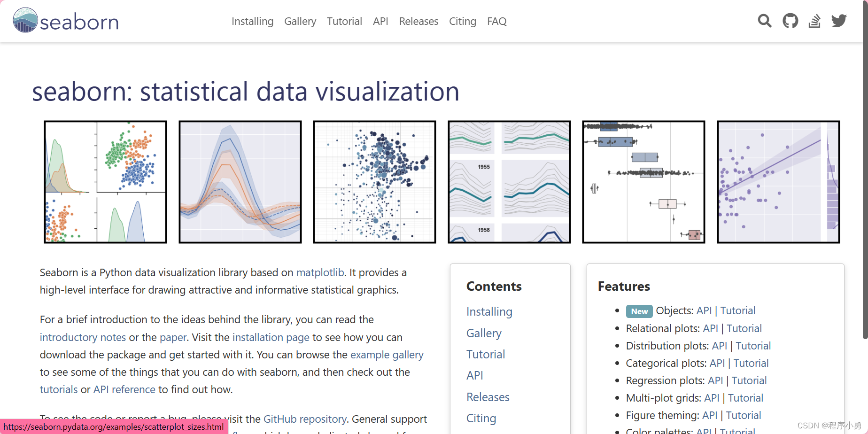Open the installation page link

click(271, 337)
